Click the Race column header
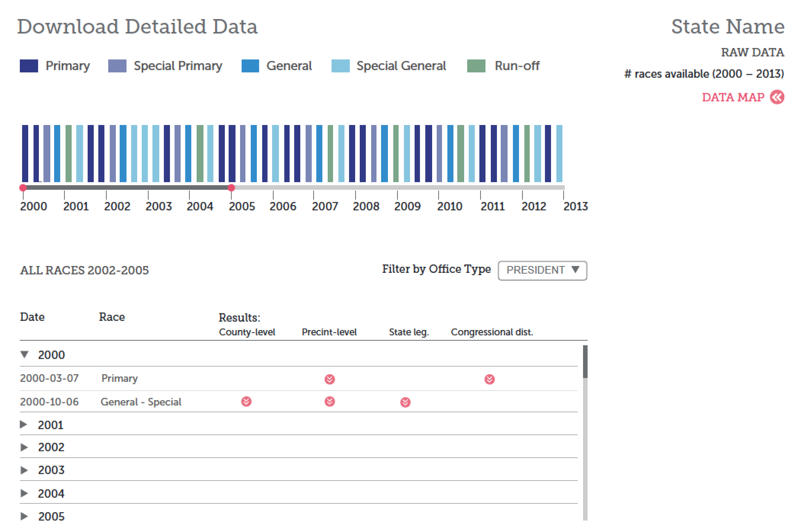Image resolution: width=801 pixels, height=532 pixels. pyautogui.click(x=112, y=317)
